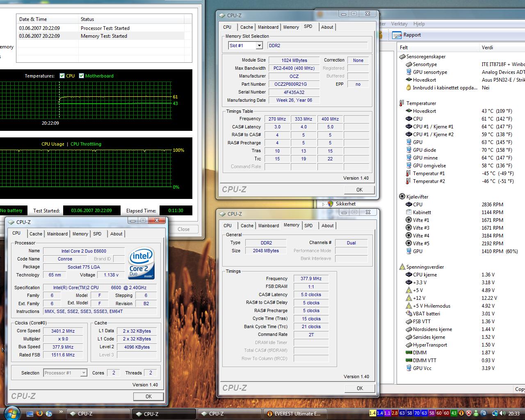Switch to Mainboard tab in CPU-Z SPD window
The height and width of the screenshot is (420, 525).
point(268,27)
